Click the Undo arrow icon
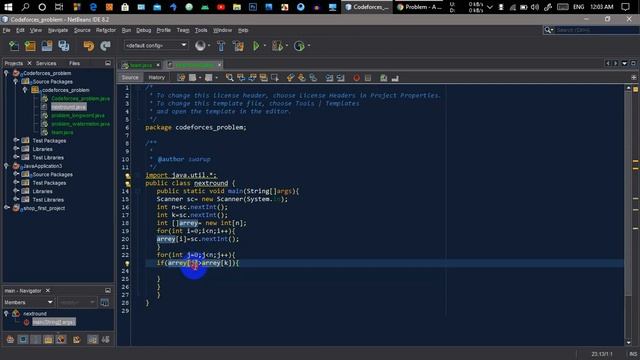The width and height of the screenshot is (640, 360). coord(89,46)
